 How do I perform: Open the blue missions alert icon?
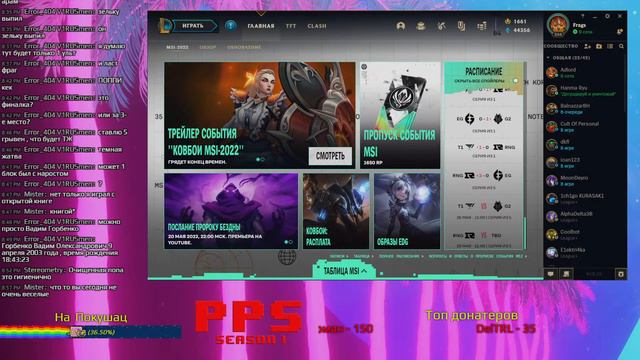coord(231,26)
